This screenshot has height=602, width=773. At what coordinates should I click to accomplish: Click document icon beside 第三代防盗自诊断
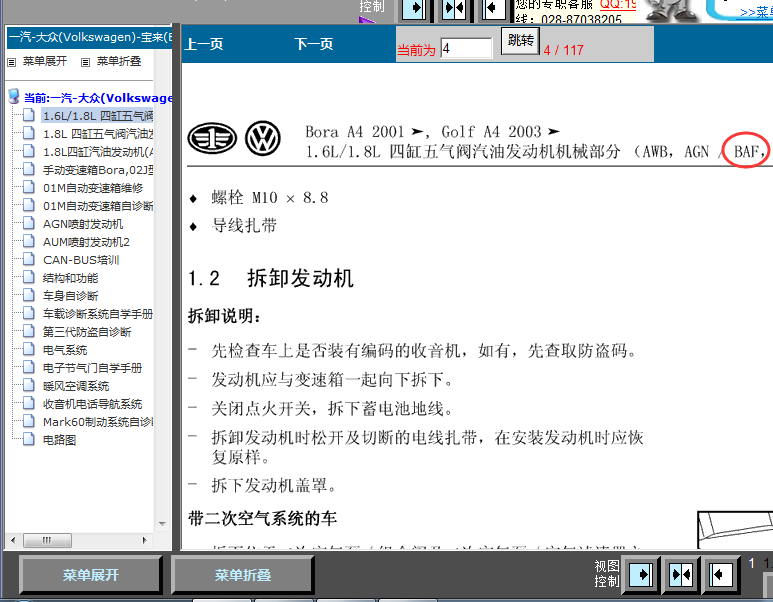[29, 331]
